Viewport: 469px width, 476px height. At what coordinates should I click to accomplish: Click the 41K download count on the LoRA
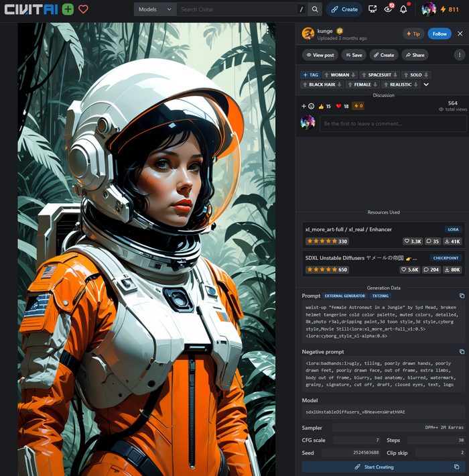click(x=452, y=241)
